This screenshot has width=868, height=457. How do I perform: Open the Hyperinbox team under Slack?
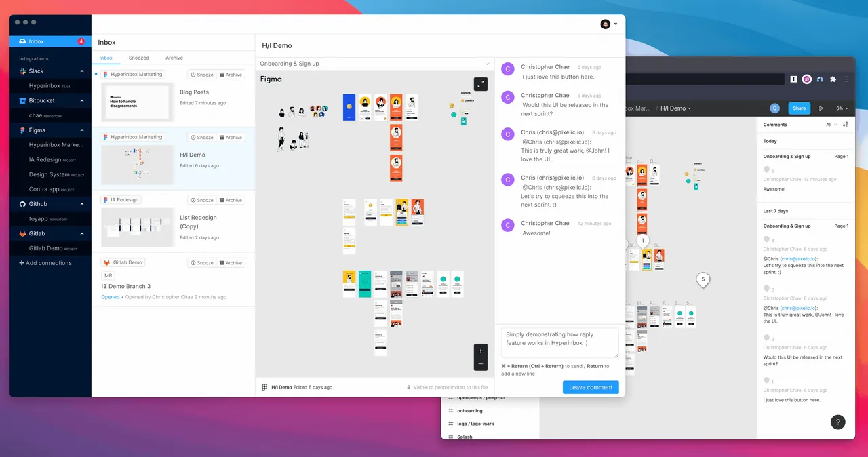[50, 86]
